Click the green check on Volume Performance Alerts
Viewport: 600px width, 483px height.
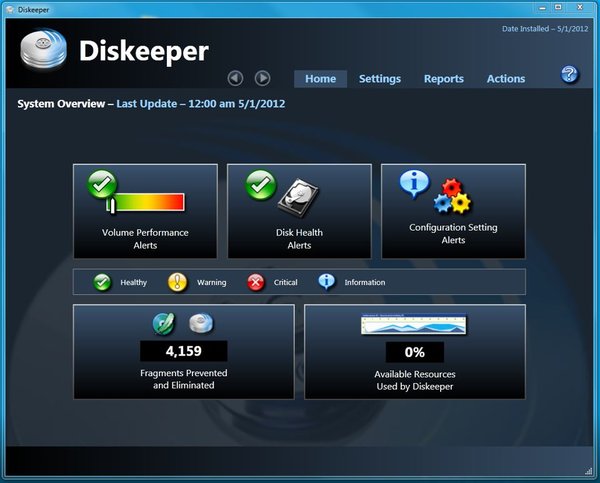click(x=102, y=184)
